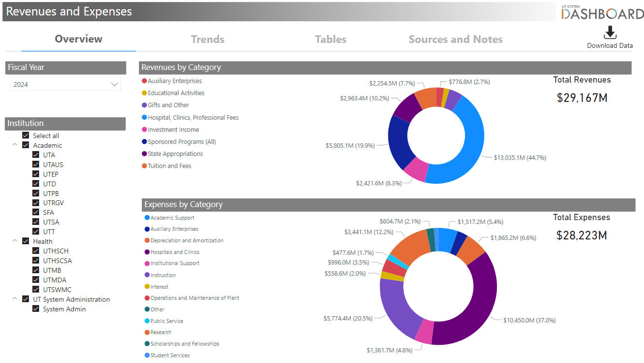This screenshot has height=363, width=644.
Task: Collapse the Academic institution group
Action: pyautogui.click(x=15, y=145)
